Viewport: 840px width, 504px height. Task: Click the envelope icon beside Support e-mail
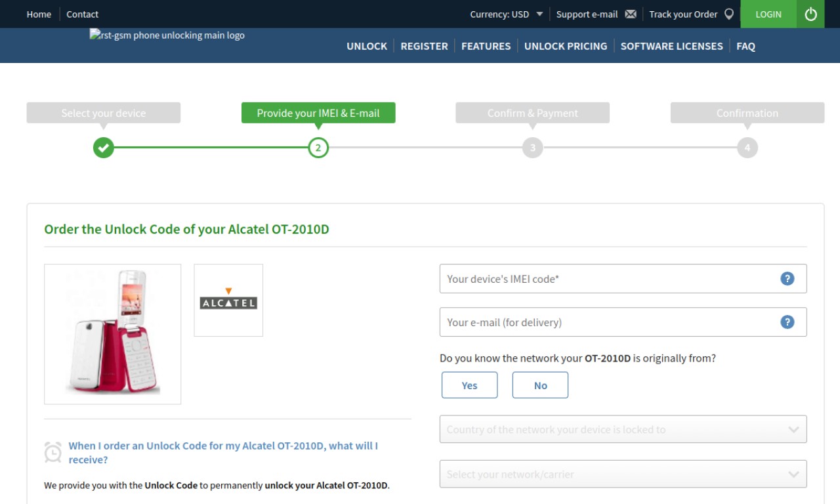(631, 14)
